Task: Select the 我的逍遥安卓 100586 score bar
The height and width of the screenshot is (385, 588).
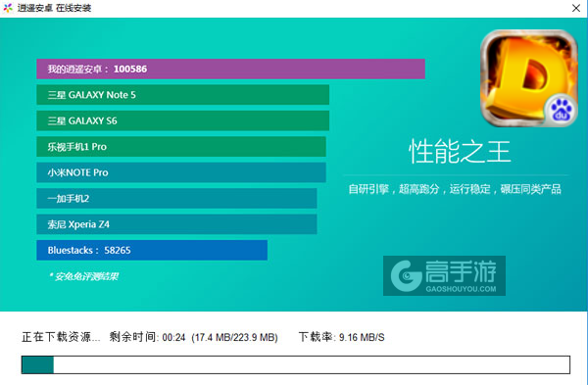Action: pos(230,69)
